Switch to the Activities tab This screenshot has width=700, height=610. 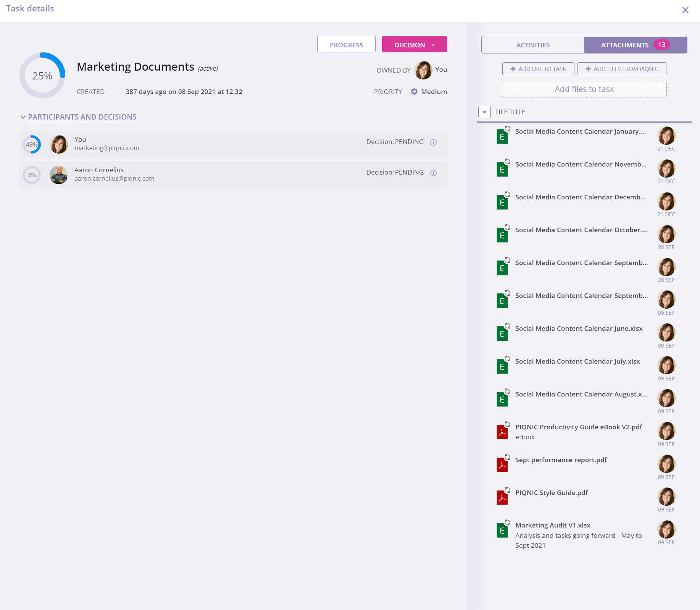pos(533,45)
